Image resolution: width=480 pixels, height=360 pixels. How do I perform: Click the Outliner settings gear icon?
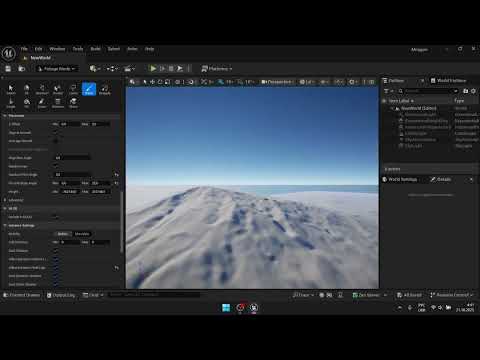tap(473, 91)
